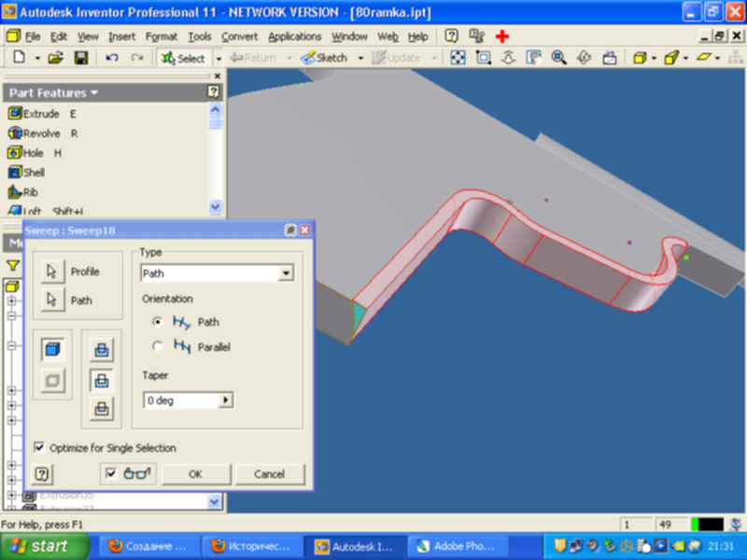The width and height of the screenshot is (747, 560).
Task: Select the Path orientation radio button
Action: (x=158, y=322)
